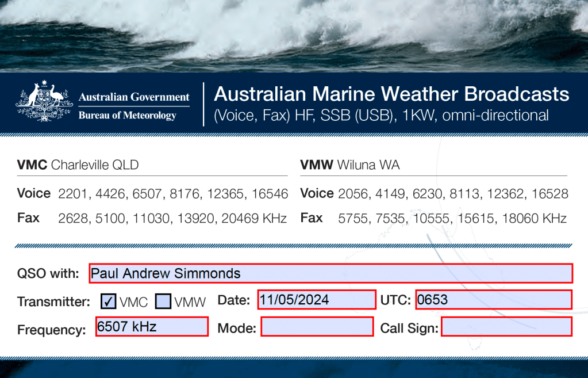The image size is (588, 378).
Task: Click the VMW Voice frequencies starting 2056
Action: (453, 194)
